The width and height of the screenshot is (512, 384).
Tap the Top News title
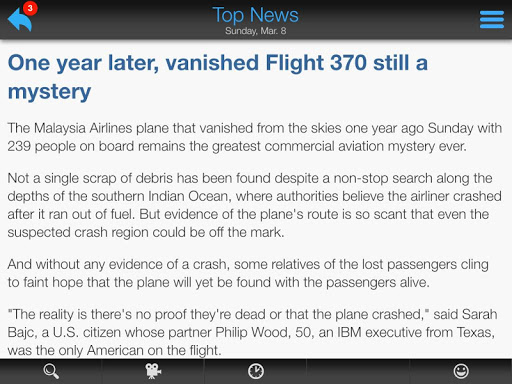[x=256, y=15]
